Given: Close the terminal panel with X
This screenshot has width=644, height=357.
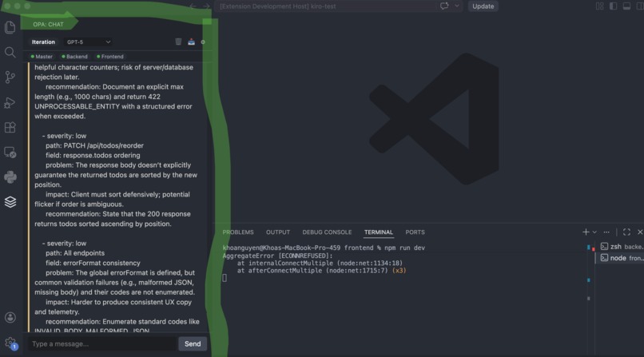Looking at the screenshot, I should pyautogui.click(x=640, y=232).
